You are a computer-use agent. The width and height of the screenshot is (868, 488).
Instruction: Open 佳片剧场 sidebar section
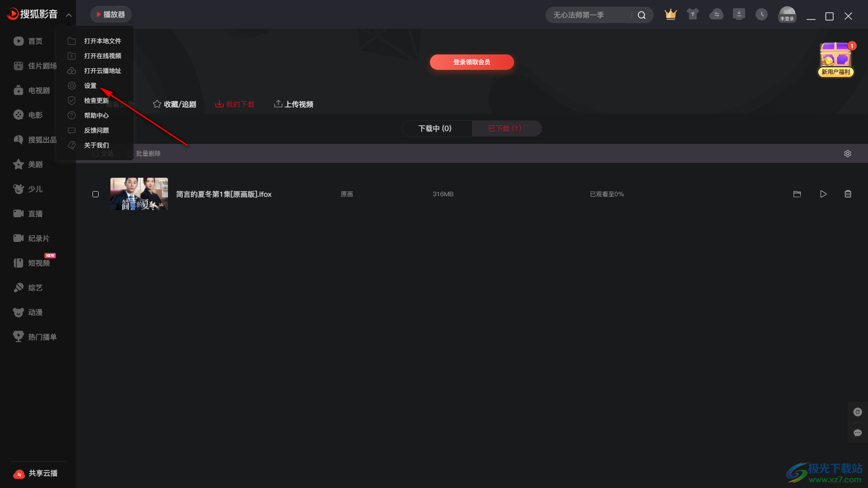click(x=35, y=66)
